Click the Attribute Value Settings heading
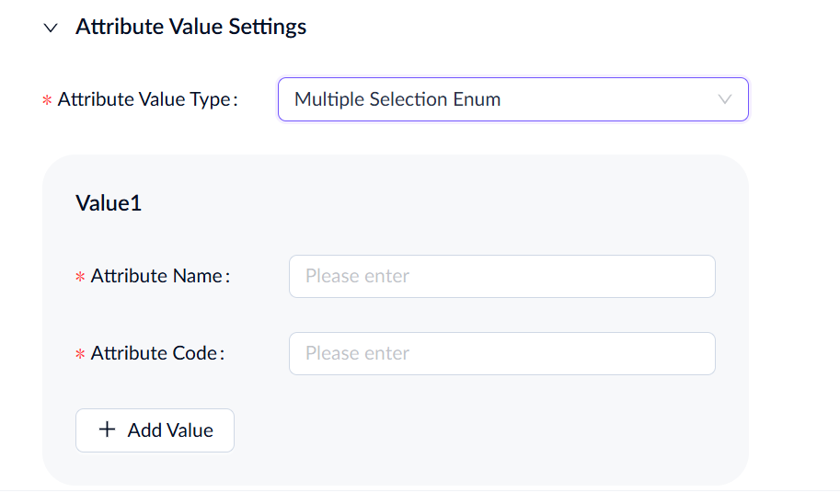Viewport: 840px width, 504px height. 190,28
